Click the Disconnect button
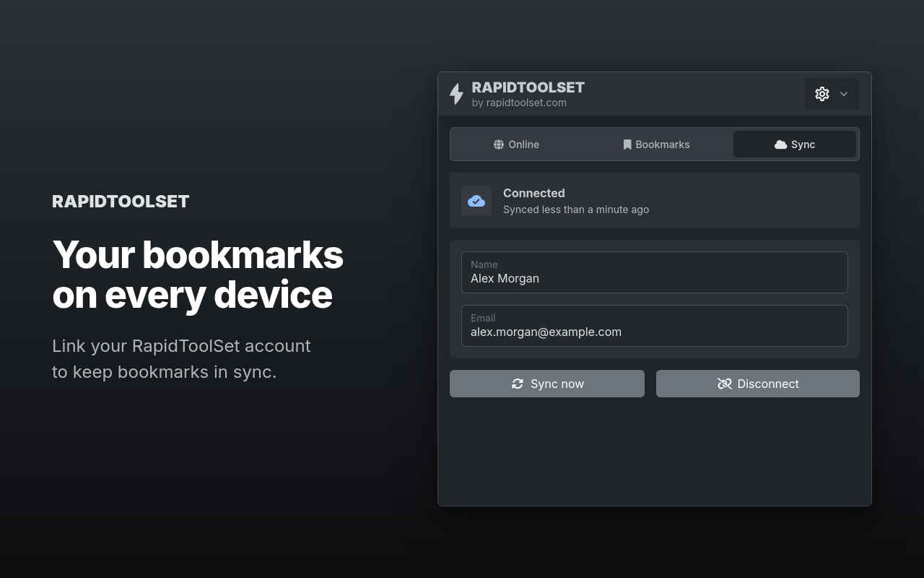 (758, 384)
